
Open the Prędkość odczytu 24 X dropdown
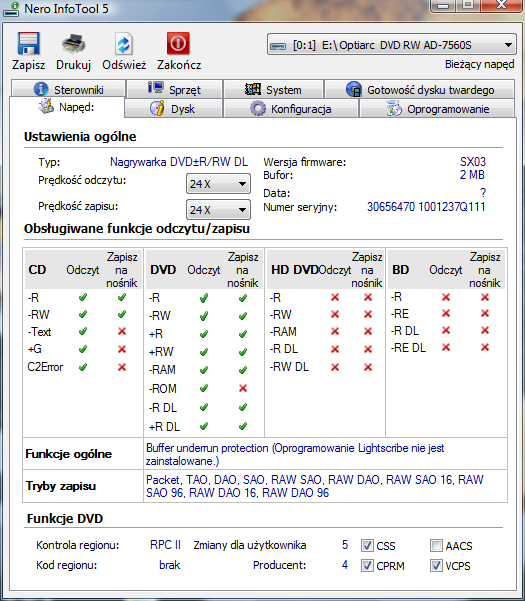point(218,184)
